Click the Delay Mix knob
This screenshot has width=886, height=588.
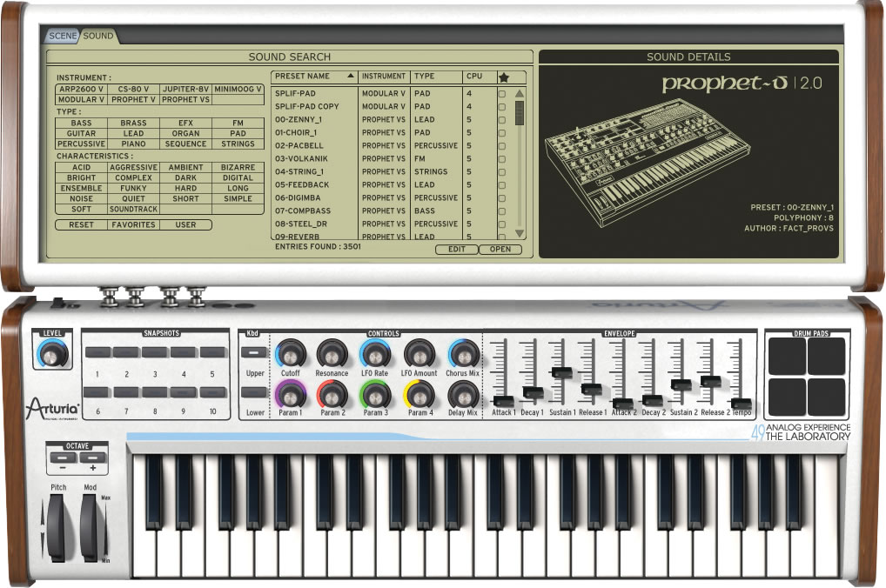463,394
